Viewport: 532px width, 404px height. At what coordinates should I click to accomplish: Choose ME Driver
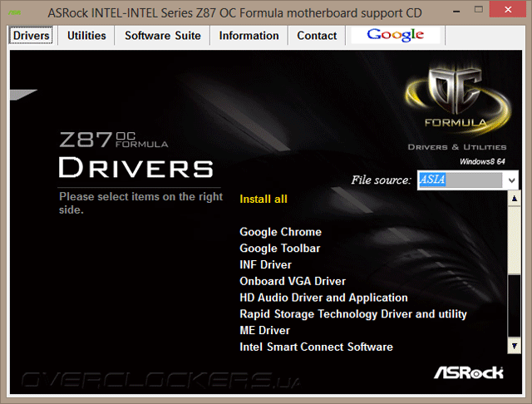point(264,330)
